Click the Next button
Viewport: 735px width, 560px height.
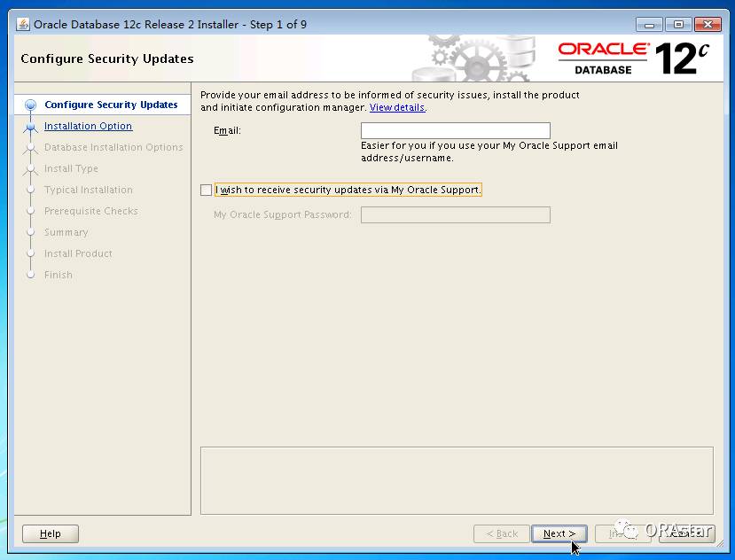[x=559, y=533]
